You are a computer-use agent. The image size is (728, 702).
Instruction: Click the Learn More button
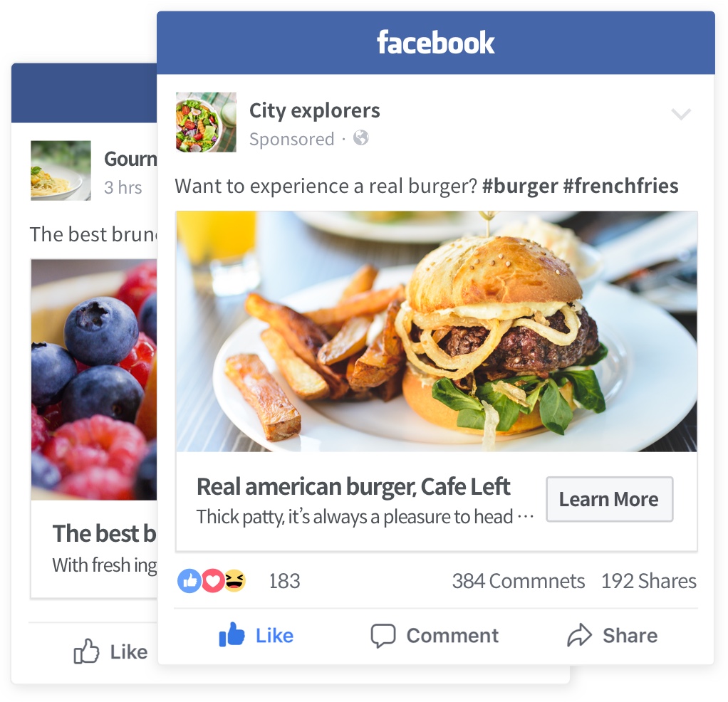(609, 499)
